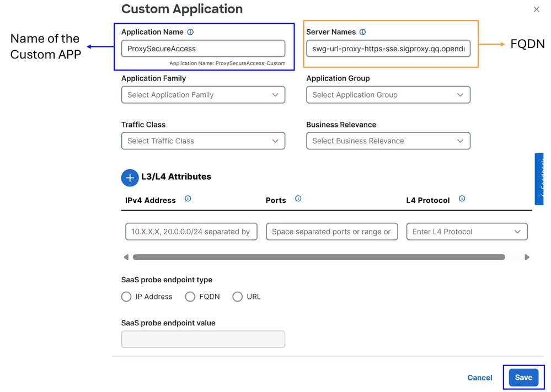
Task: Select the FQDN probe endpoint type
Action: pyautogui.click(x=190, y=297)
